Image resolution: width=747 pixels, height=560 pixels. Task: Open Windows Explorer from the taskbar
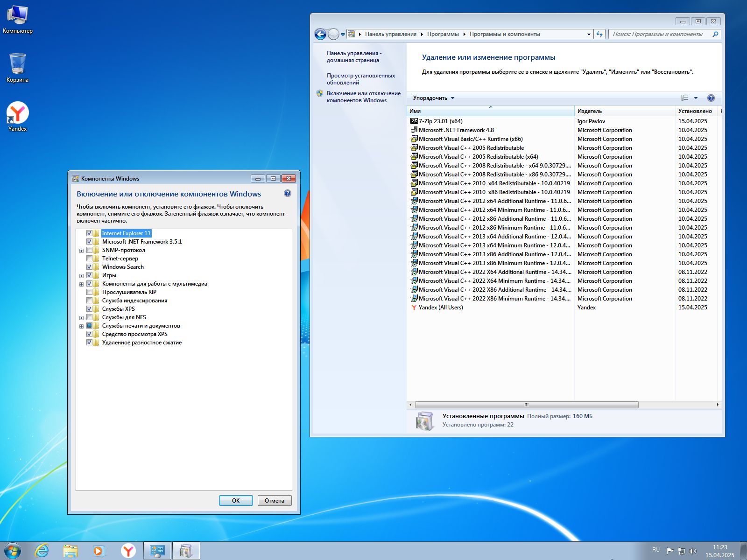(x=70, y=551)
